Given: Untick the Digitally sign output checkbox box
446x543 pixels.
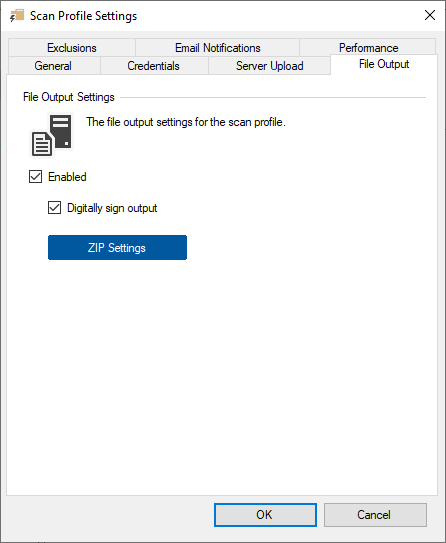Looking at the screenshot, I should point(54,208).
